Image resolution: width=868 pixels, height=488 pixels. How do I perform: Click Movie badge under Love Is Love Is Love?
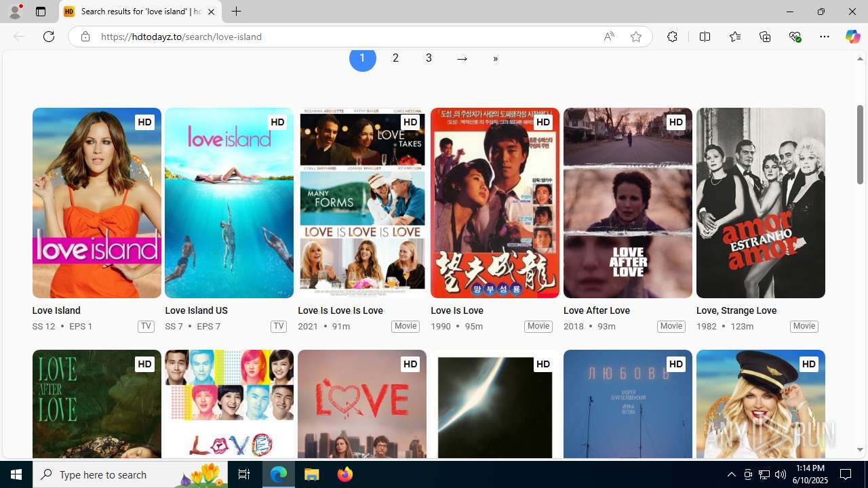point(406,326)
